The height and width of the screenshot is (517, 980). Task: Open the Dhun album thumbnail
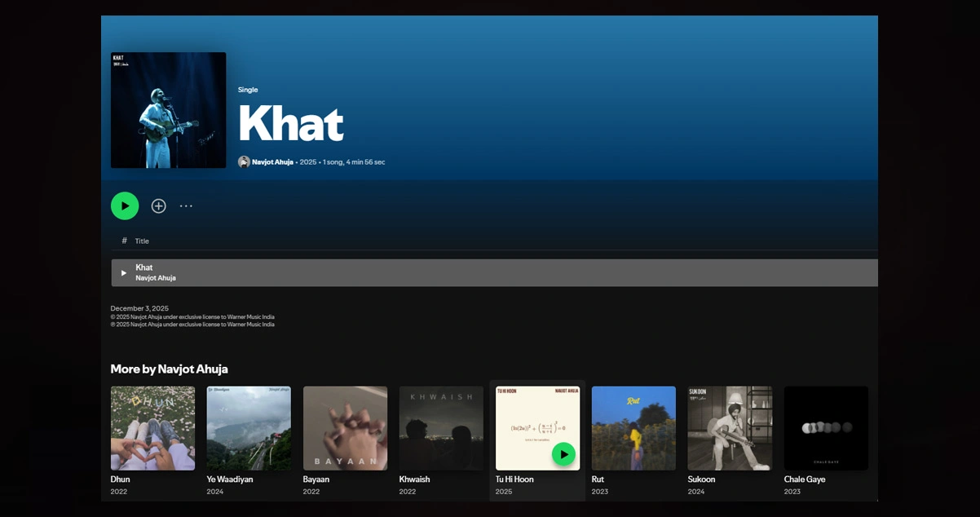[x=152, y=428]
